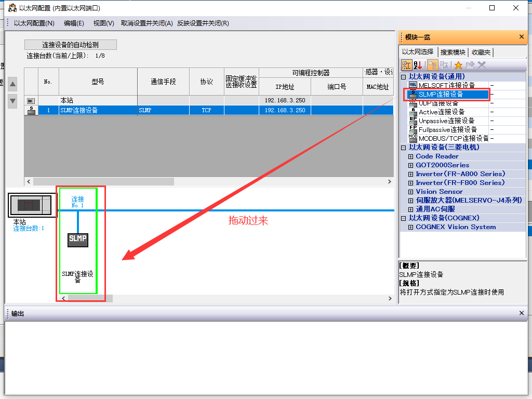Click the IP地址 column header

[285, 87]
